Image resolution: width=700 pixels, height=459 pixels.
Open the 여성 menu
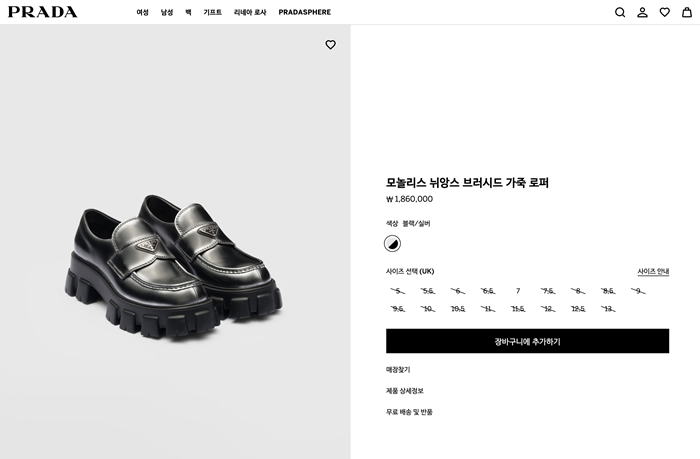coord(142,12)
